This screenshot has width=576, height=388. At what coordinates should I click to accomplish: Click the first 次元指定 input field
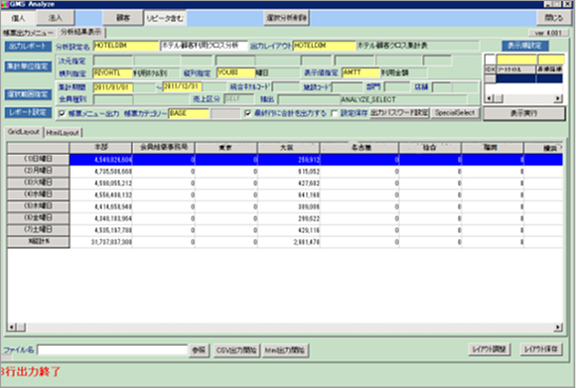[x=112, y=60]
